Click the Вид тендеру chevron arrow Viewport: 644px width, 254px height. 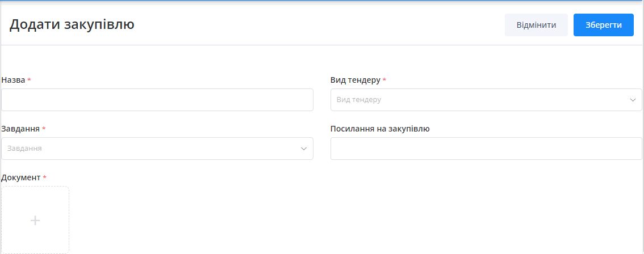(x=633, y=100)
